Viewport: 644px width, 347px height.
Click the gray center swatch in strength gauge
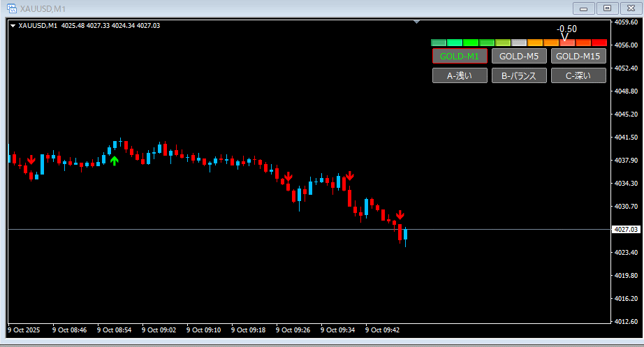519,43
